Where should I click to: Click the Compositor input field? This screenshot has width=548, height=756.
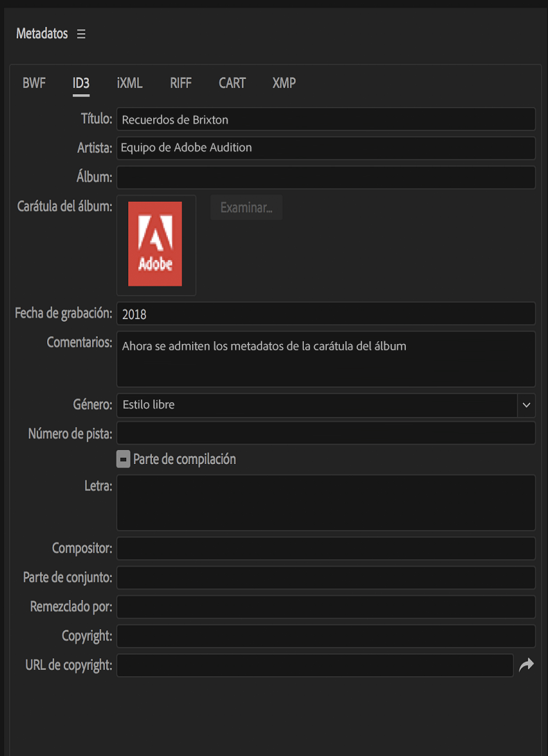(x=326, y=548)
